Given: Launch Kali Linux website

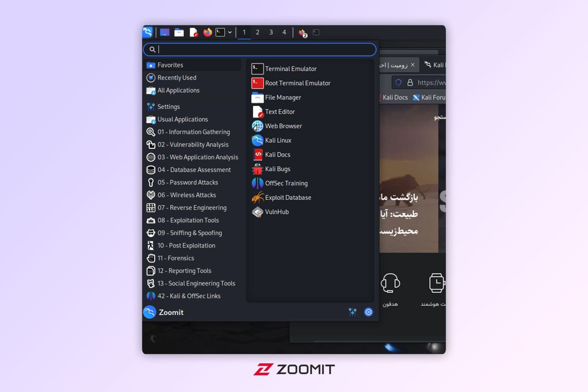Looking at the screenshot, I should [278, 140].
